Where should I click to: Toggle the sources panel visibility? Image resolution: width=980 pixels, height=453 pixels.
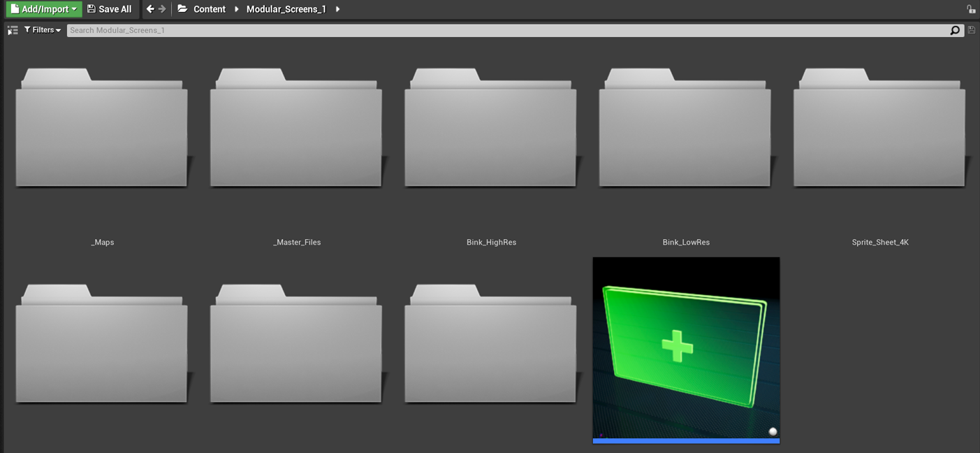(13, 30)
